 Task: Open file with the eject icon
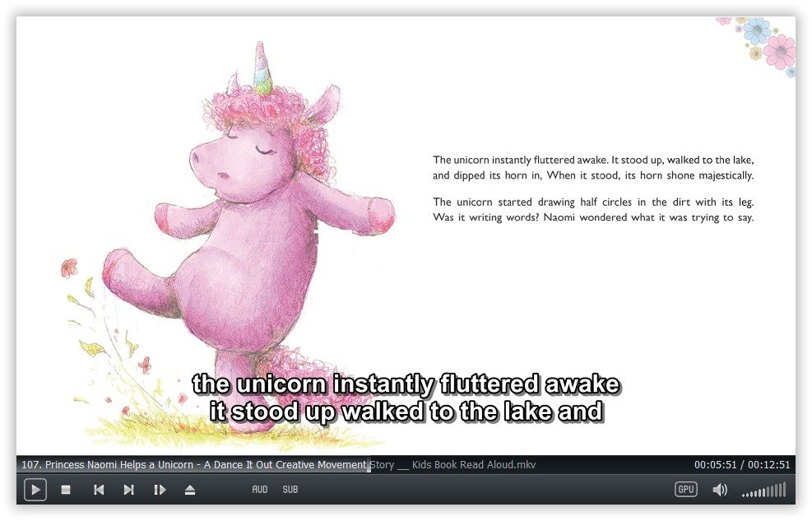[190, 490]
